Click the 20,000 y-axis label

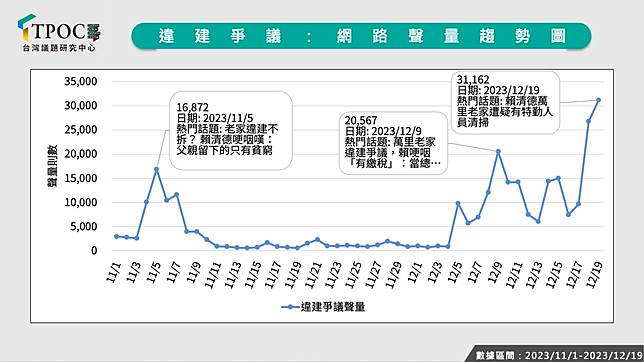81,154
